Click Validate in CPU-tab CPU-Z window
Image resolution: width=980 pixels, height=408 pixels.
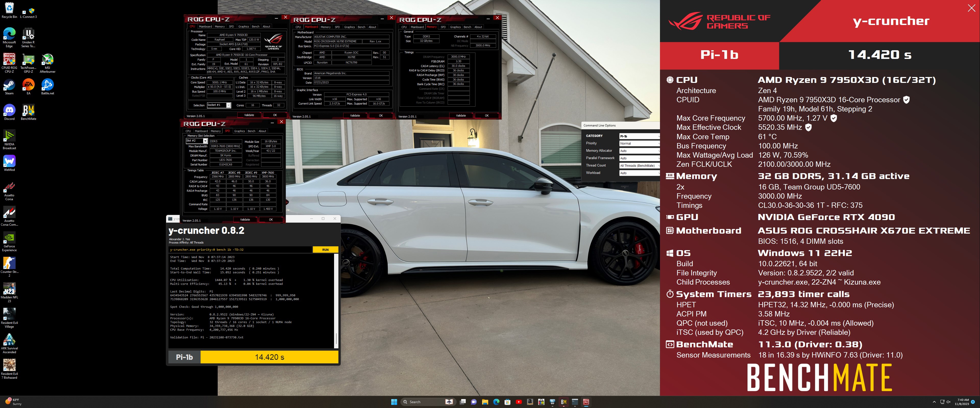(x=249, y=115)
